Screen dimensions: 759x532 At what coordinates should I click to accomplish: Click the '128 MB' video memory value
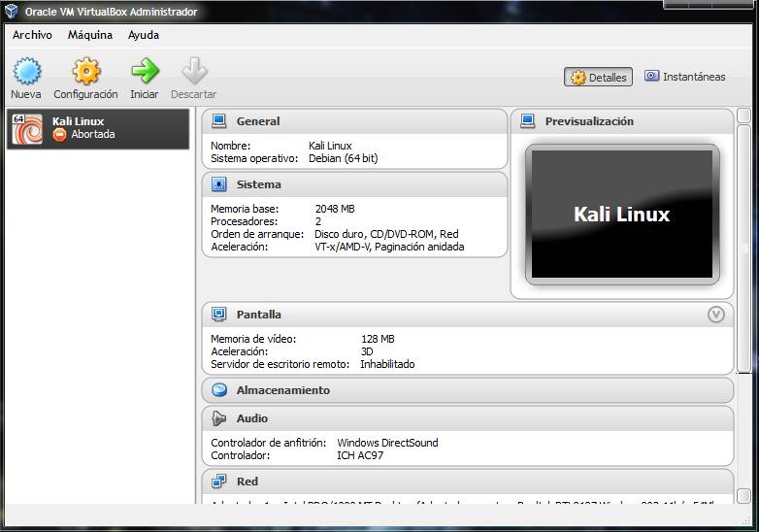click(x=378, y=339)
